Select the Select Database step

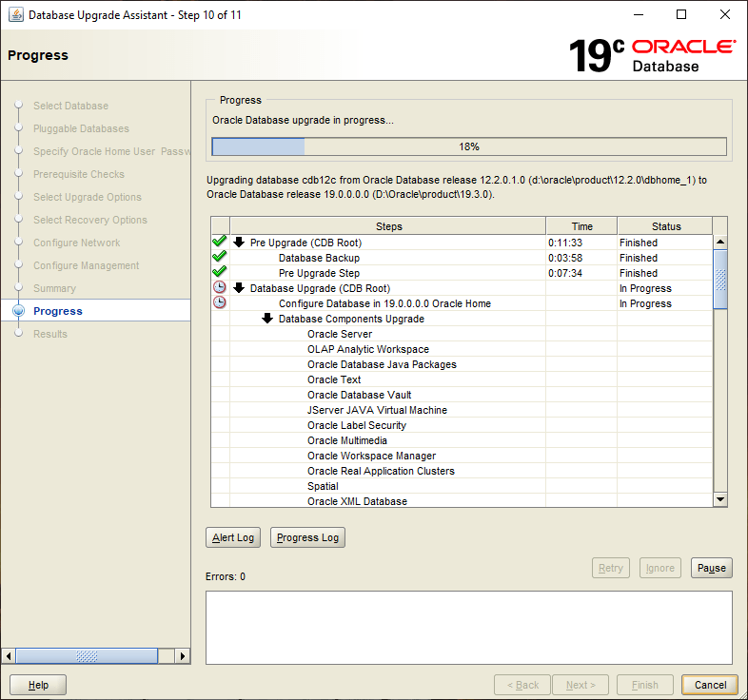[70, 106]
